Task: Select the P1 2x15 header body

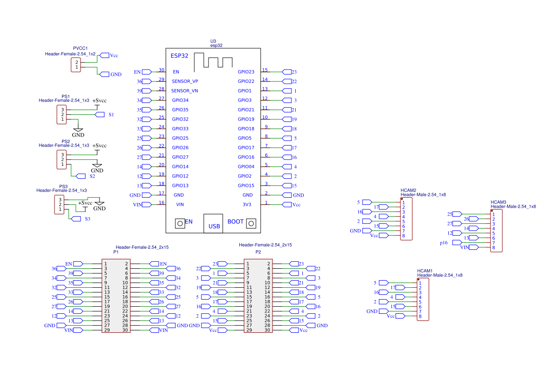Action: (116, 296)
